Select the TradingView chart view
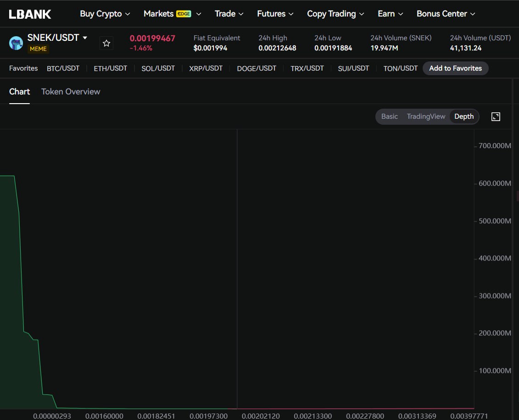519x420 pixels. coord(426,116)
